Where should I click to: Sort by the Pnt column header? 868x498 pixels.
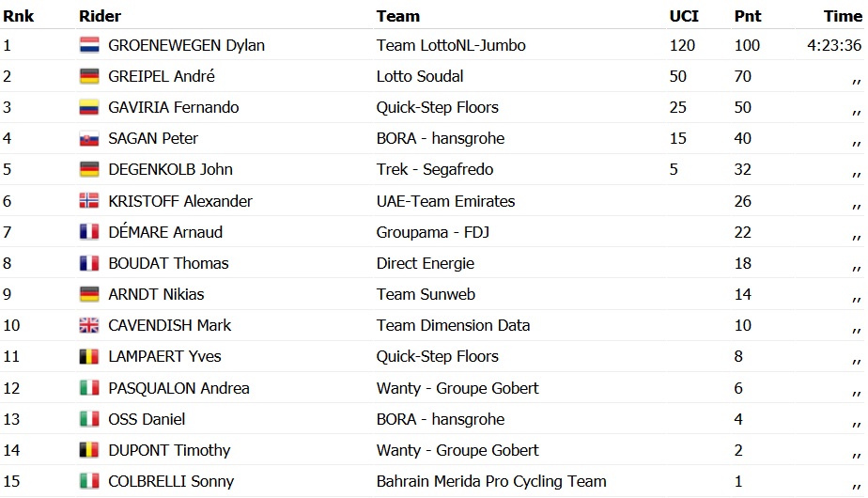[x=746, y=16]
